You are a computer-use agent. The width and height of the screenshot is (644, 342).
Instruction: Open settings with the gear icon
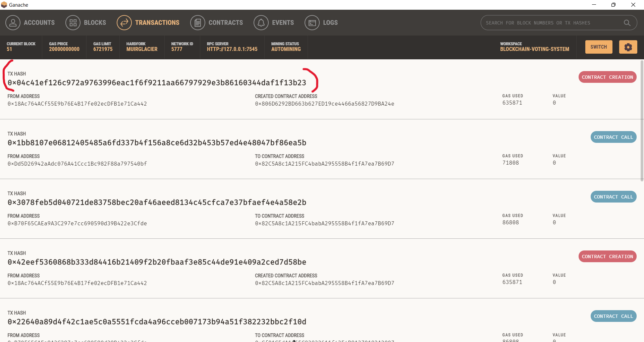[628, 47]
